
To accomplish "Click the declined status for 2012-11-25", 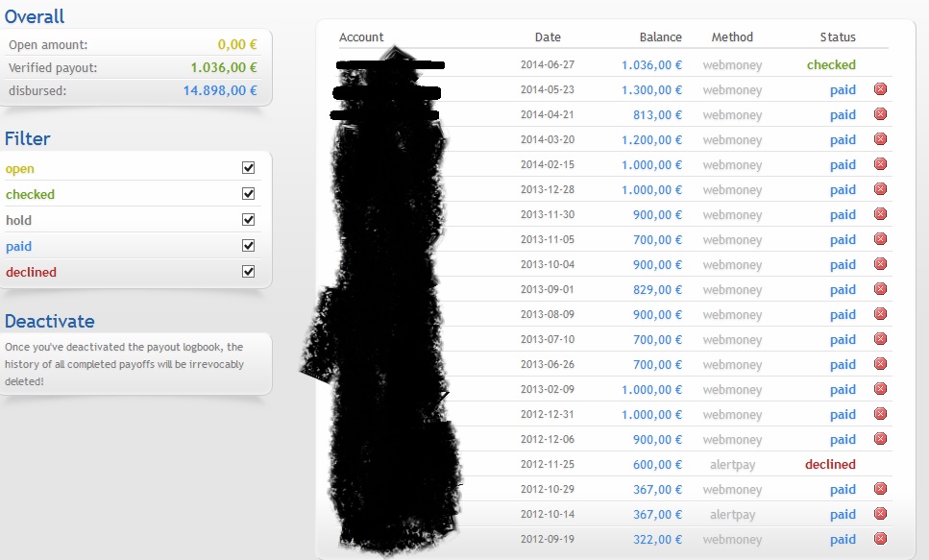I will point(830,465).
